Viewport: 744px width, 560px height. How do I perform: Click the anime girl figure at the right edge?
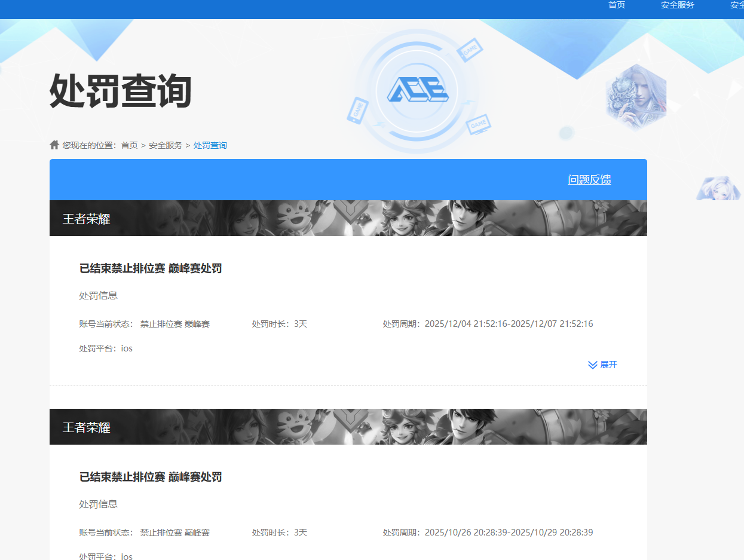(719, 188)
